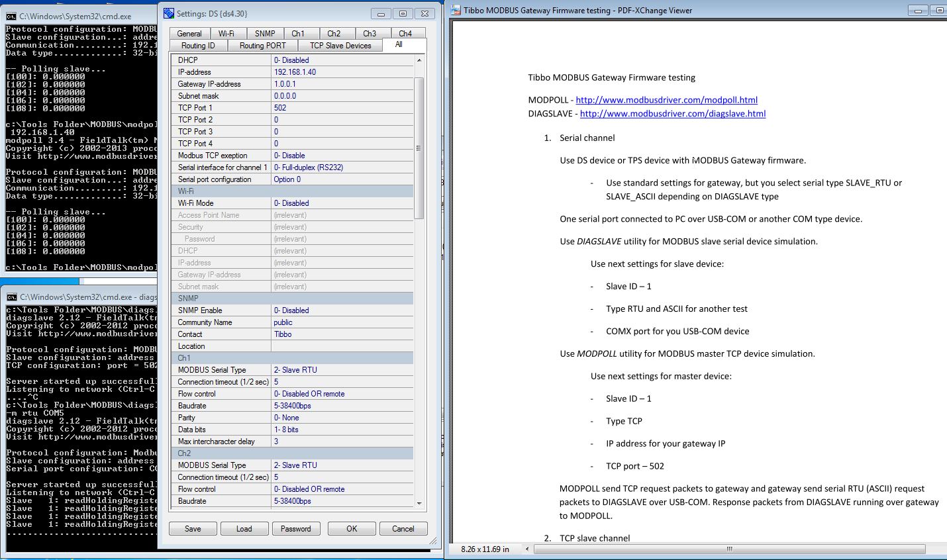Click the Settings window title bar icon
This screenshot has width=947, height=560.
coord(169,13)
